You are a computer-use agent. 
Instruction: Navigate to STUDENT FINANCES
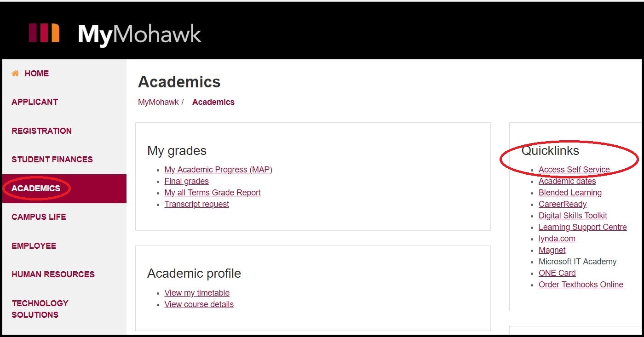point(52,159)
